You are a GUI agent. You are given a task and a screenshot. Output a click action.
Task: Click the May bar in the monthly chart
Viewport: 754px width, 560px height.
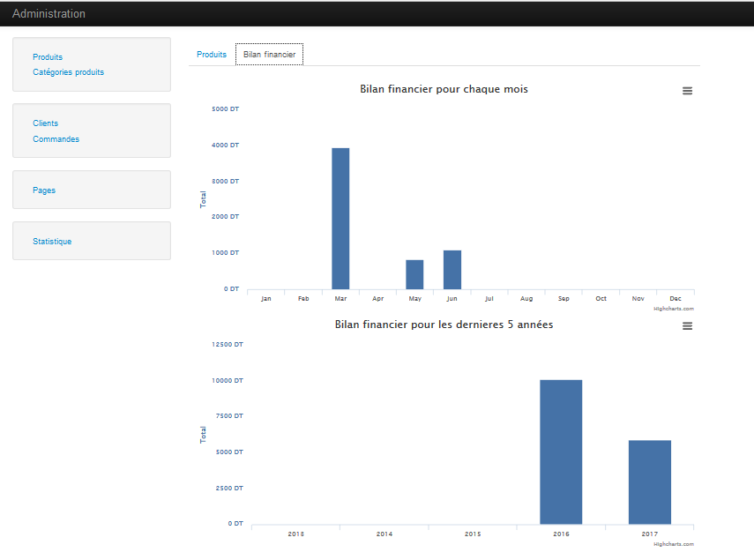[x=414, y=273]
